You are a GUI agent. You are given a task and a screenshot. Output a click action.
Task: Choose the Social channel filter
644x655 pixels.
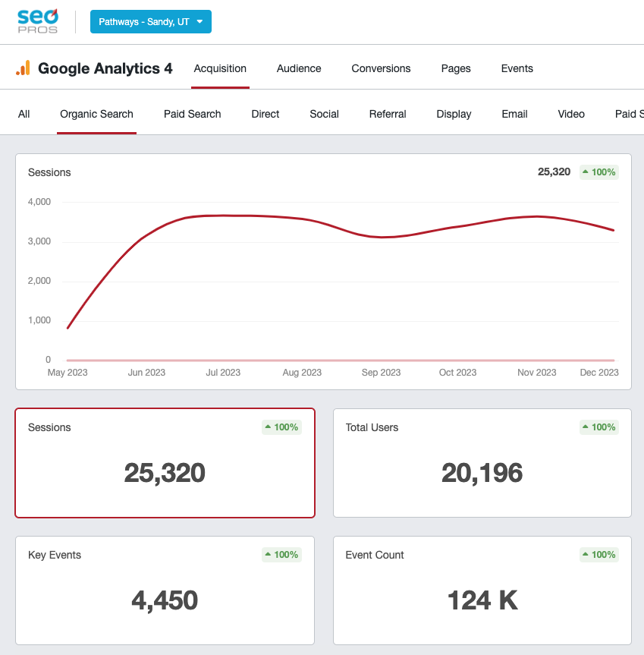tap(324, 114)
